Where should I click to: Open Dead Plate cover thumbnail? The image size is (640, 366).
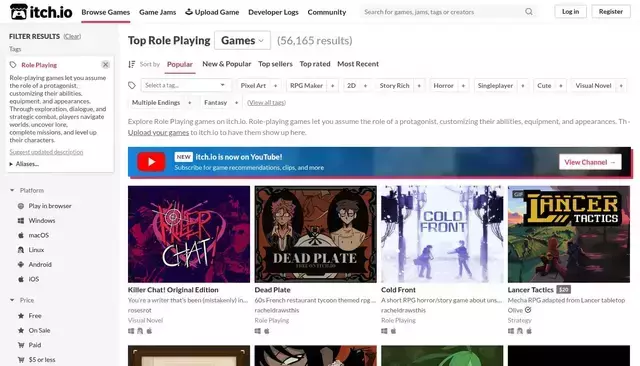[316, 234]
